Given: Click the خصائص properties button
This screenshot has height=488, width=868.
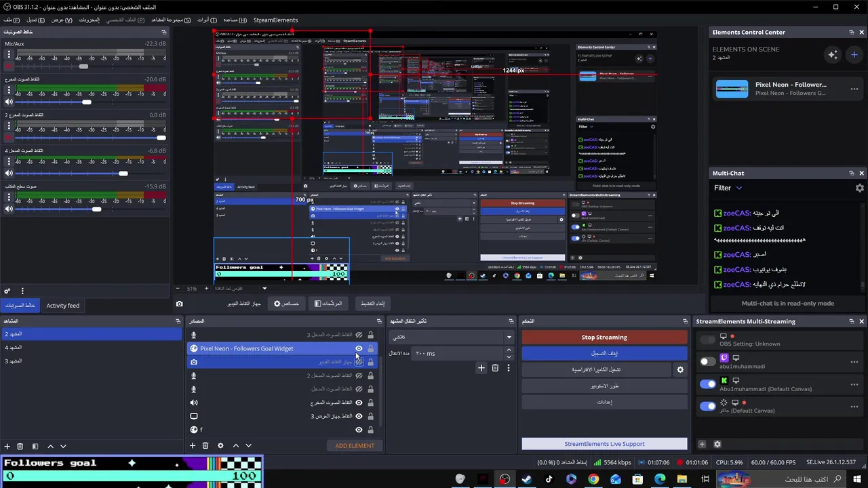Looking at the screenshot, I should (286, 304).
